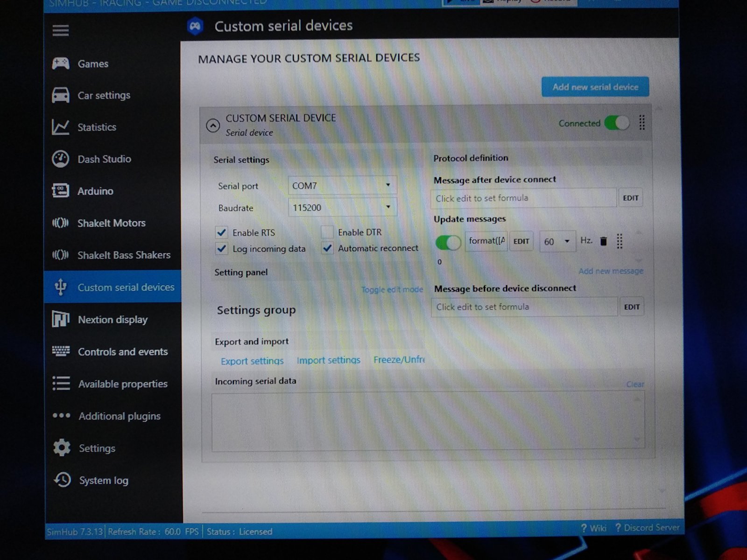This screenshot has height=560, width=747.
Task: Edit Message before device disconnect formula
Action: click(x=631, y=307)
